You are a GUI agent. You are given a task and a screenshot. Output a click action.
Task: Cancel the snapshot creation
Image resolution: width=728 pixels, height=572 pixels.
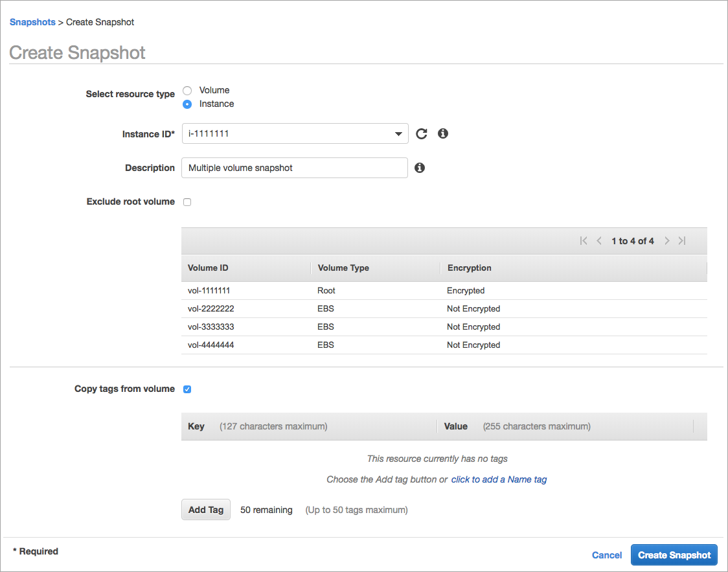(606, 555)
